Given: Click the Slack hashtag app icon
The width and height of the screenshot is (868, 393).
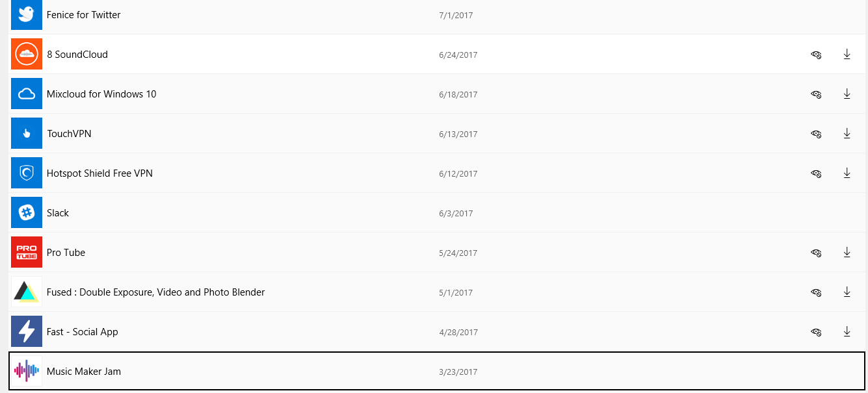Looking at the screenshot, I should [x=27, y=212].
